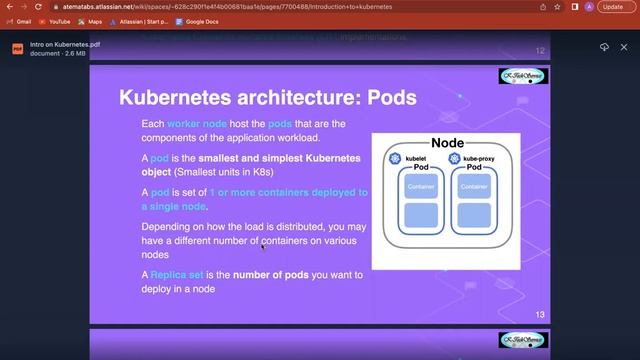Click the browser forward arrow
Viewport: 640px width, 360px height.
[x=24, y=7]
